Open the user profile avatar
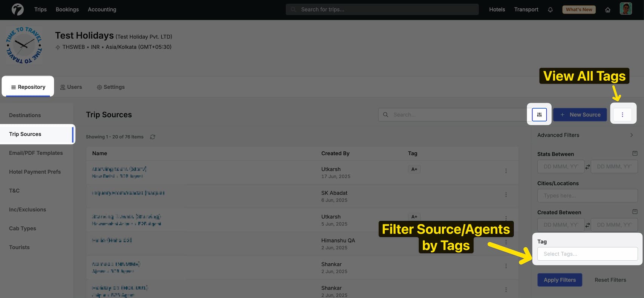Screen dimensions: 644x298 pos(626,9)
